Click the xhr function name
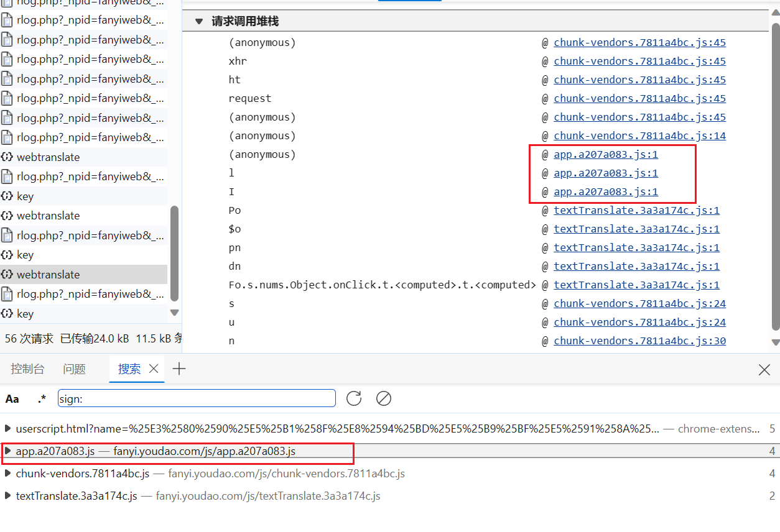 point(238,61)
